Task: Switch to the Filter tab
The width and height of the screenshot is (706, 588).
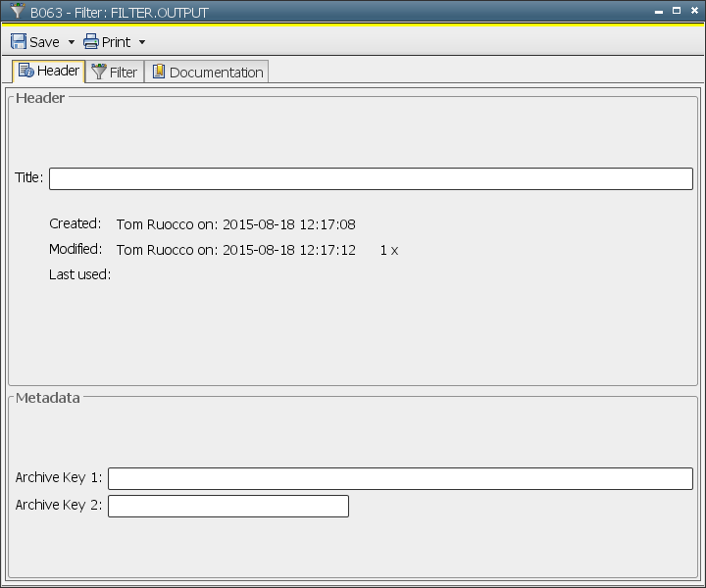Action: [123, 73]
